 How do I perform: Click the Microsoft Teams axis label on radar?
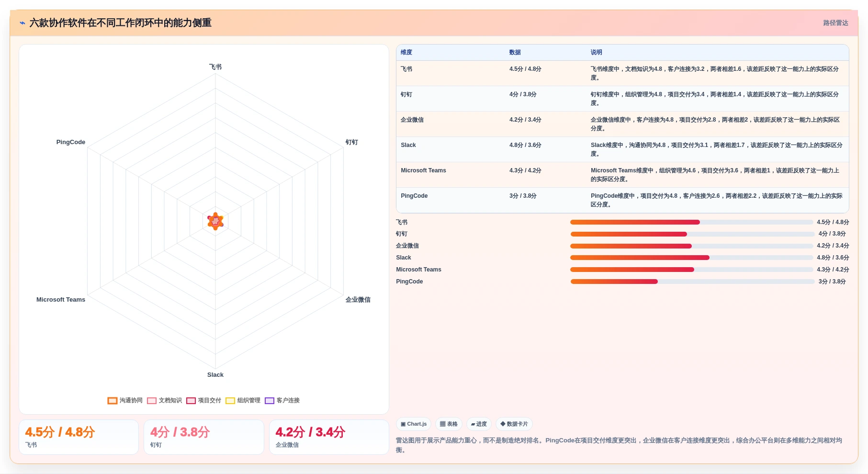coord(61,300)
